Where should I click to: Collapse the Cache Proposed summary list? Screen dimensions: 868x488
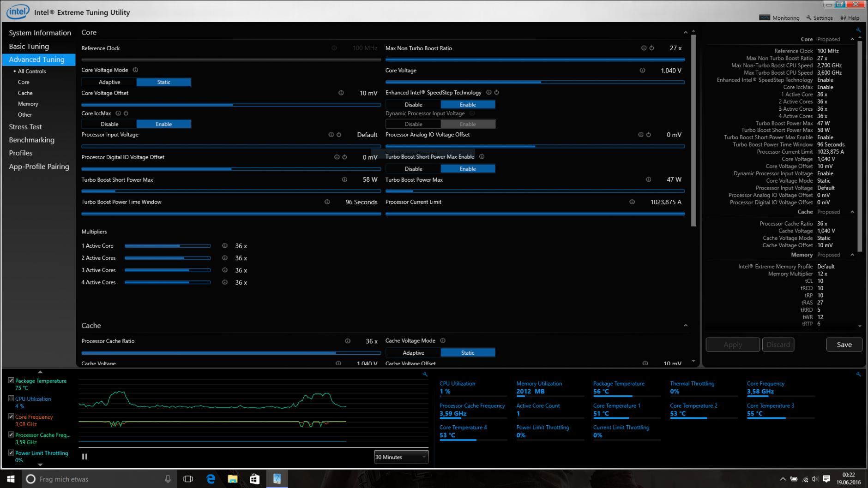point(852,212)
